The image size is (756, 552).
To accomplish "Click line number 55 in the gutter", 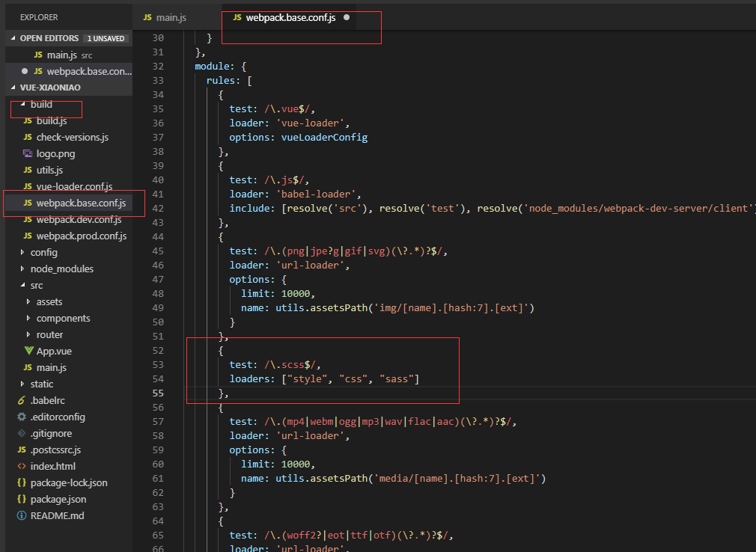I will pyautogui.click(x=158, y=393).
